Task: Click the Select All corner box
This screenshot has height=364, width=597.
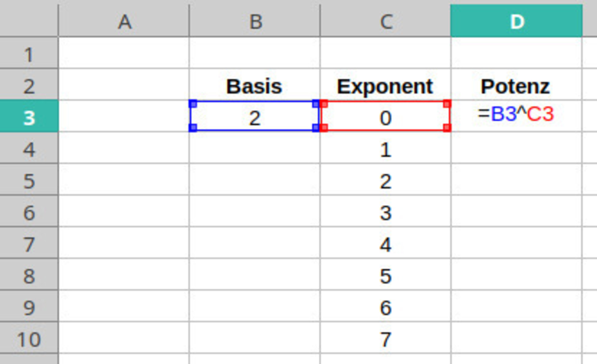Action: pyautogui.click(x=29, y=19)
